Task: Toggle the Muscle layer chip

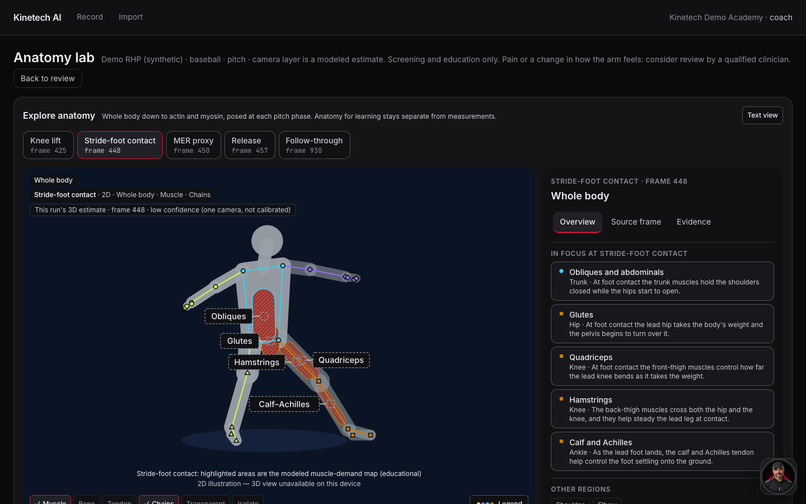Action: point(50,501)
